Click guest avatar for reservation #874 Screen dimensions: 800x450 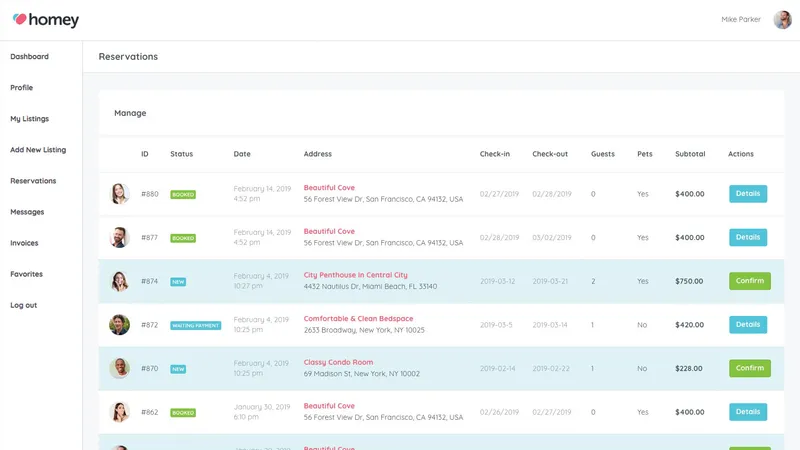(x=119, y=281)
